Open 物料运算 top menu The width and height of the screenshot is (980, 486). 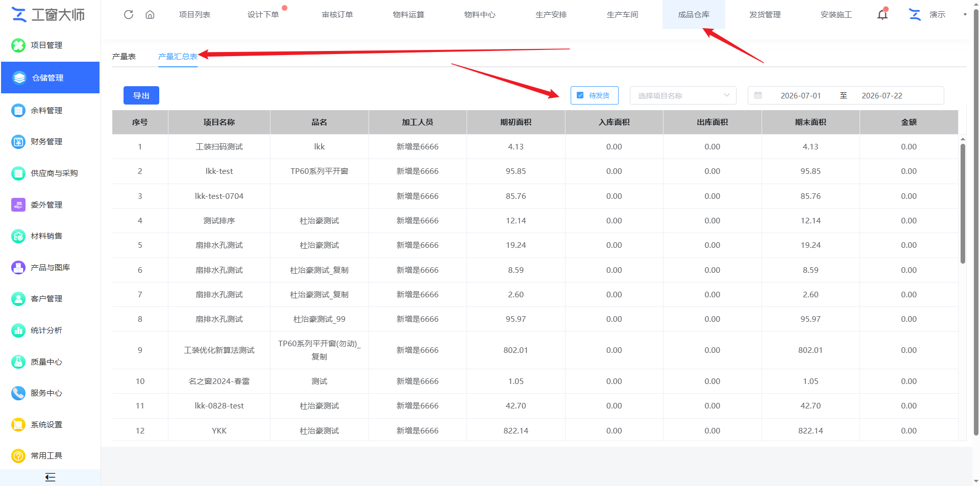point(408,14)
